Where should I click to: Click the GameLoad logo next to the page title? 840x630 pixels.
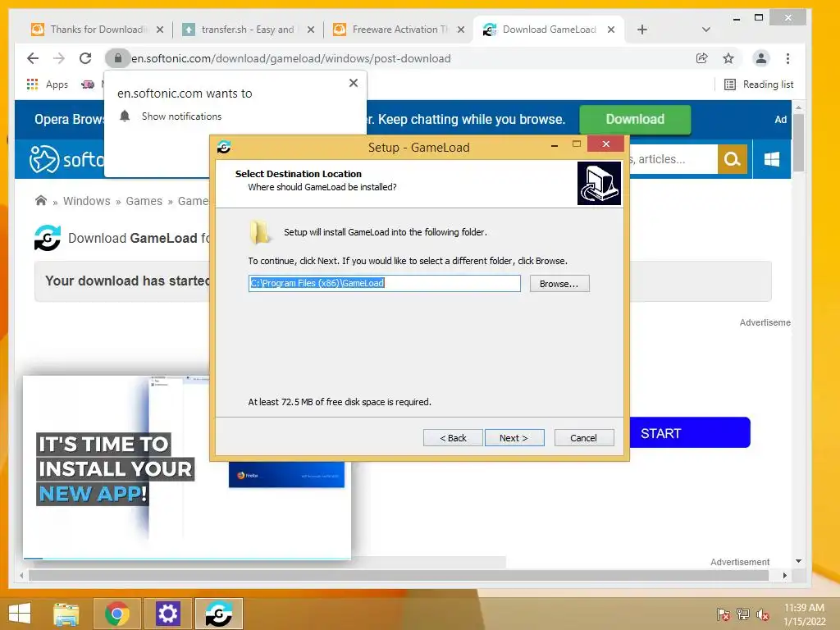pyautogui.click(x=47, y=238)
